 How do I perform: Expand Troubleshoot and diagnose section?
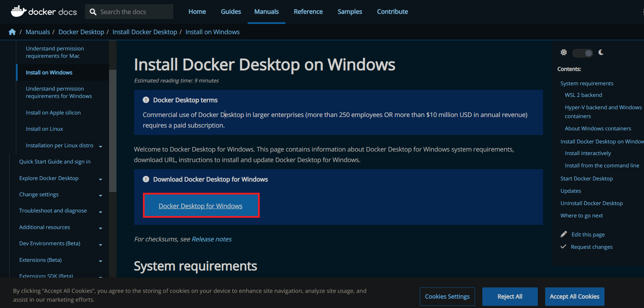101,212
